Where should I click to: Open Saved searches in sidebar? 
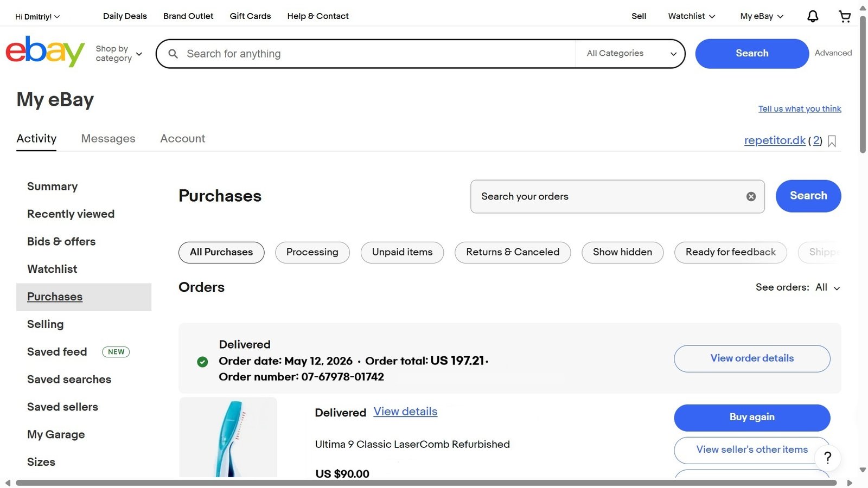(x=69, y=380)
